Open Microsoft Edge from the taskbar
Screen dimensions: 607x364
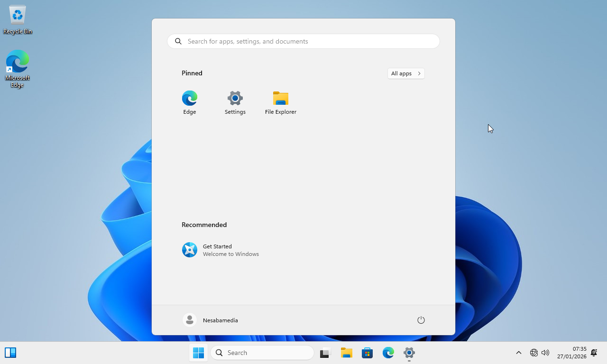tap(388, 353)
